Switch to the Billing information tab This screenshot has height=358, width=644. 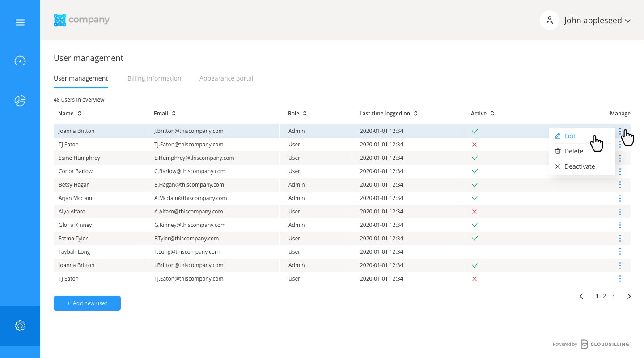154,78
